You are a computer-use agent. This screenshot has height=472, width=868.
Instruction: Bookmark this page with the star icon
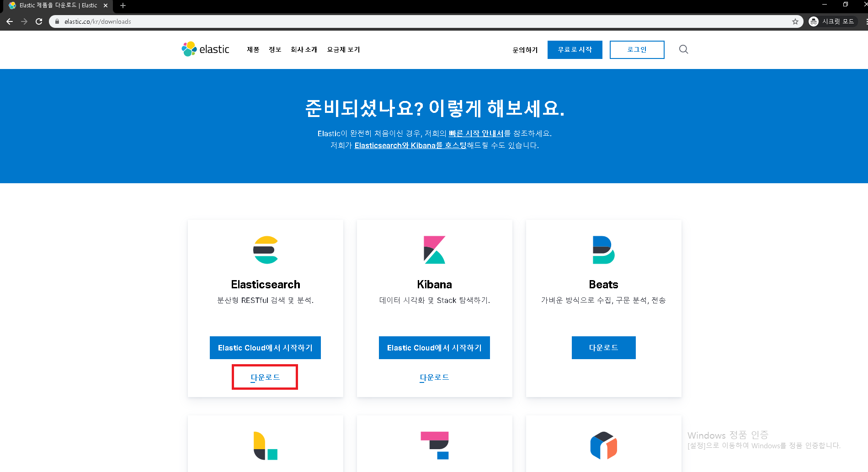click(x=795, y=21)
